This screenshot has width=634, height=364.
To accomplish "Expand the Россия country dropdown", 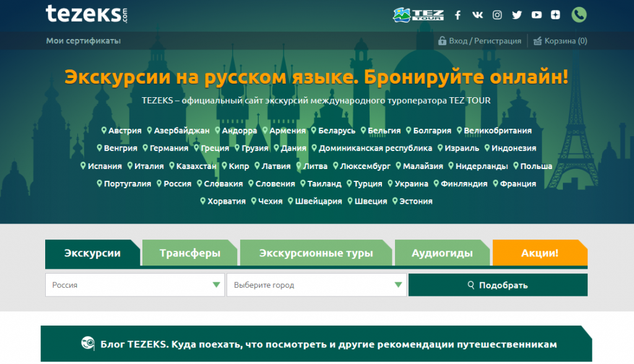I will pos(134,285).
